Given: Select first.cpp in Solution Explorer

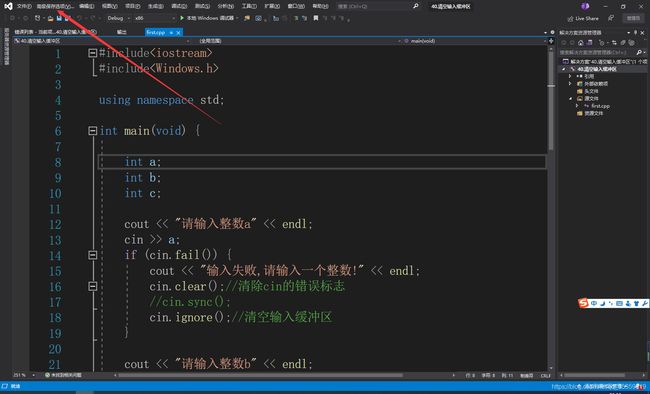Looking at the screenshot, I should click(x=600, y=106).
